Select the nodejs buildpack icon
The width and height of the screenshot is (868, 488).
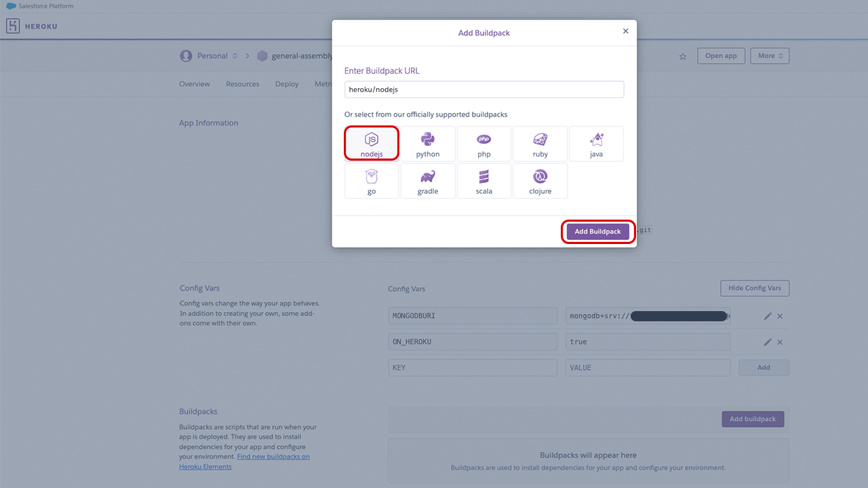[372, 144]
